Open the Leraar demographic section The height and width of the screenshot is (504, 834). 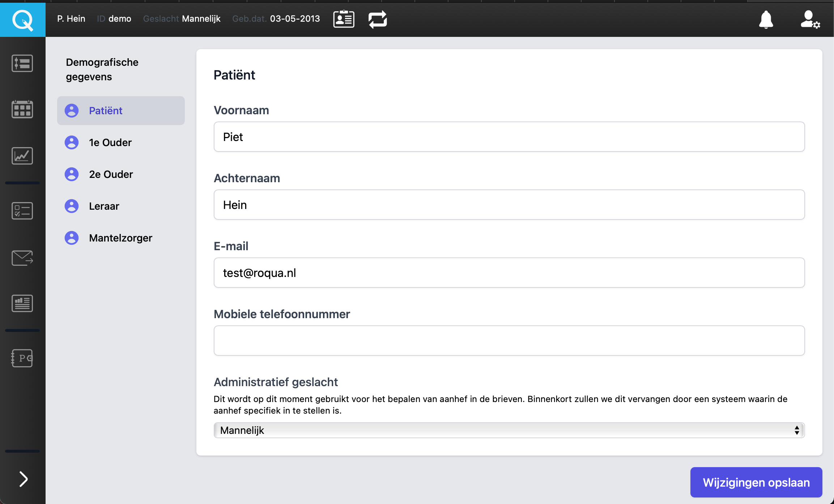click(x=104, y=206)
